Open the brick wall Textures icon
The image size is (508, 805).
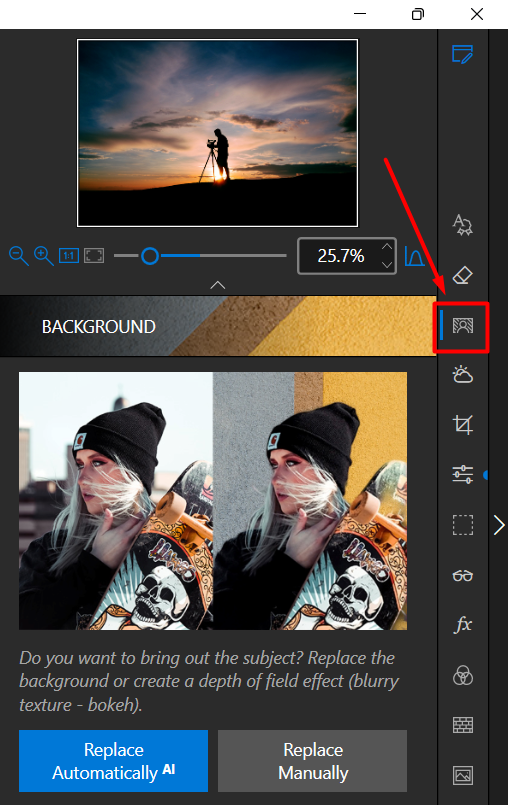[x=462, y=725]
